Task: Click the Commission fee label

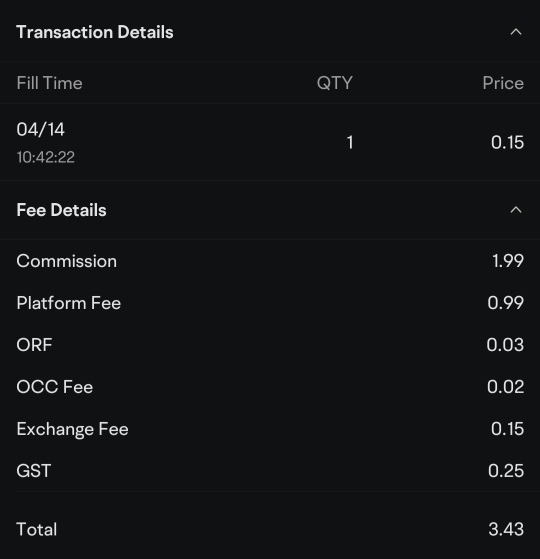Action: (67, 261)
